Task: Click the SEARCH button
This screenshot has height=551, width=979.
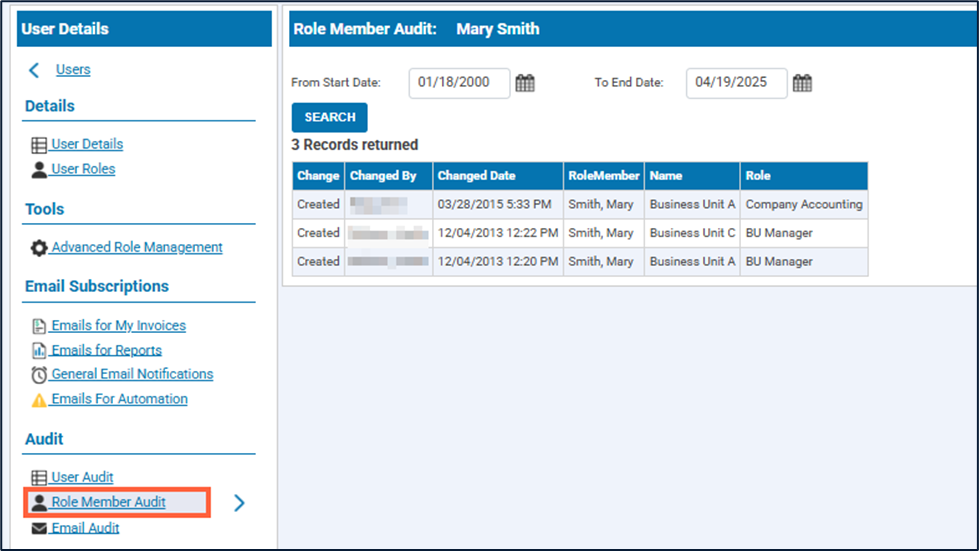Action: click(x=330, y=117)
